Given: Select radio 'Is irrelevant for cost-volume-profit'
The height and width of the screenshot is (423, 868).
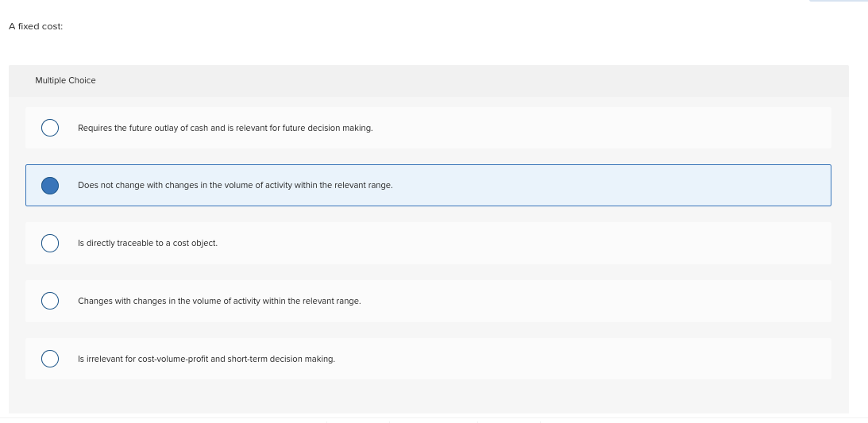Looking at the screenshot, I should pos(50,359).
